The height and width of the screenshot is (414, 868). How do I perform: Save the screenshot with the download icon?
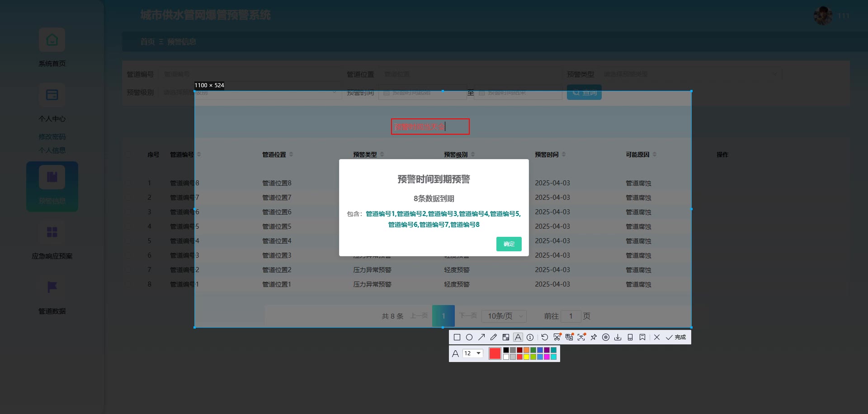(x=618, y=337)
